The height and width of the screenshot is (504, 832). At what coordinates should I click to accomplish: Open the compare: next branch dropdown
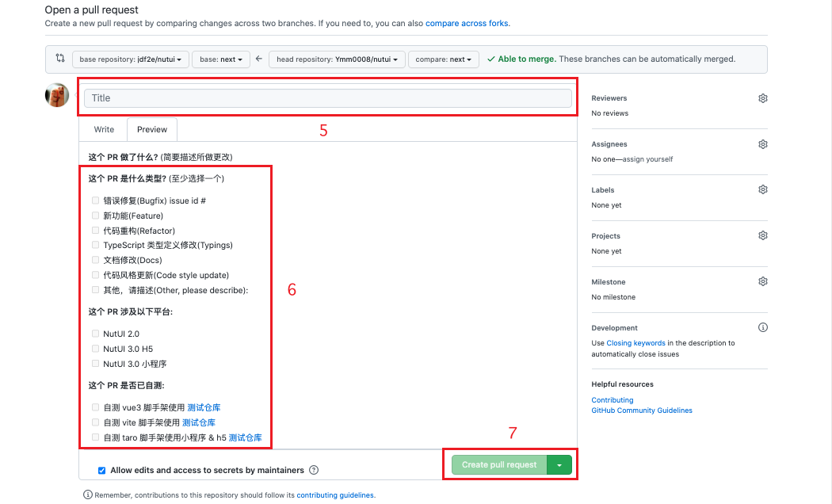(444, 59)
